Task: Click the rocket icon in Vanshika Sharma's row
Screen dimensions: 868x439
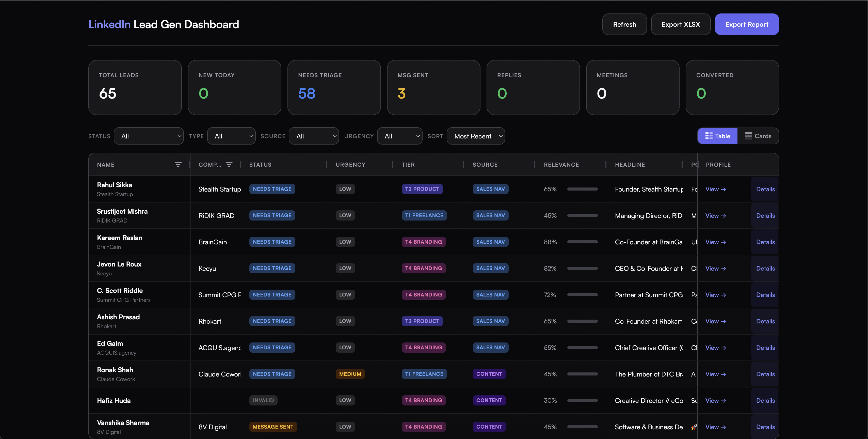Action: pos(694,427)
